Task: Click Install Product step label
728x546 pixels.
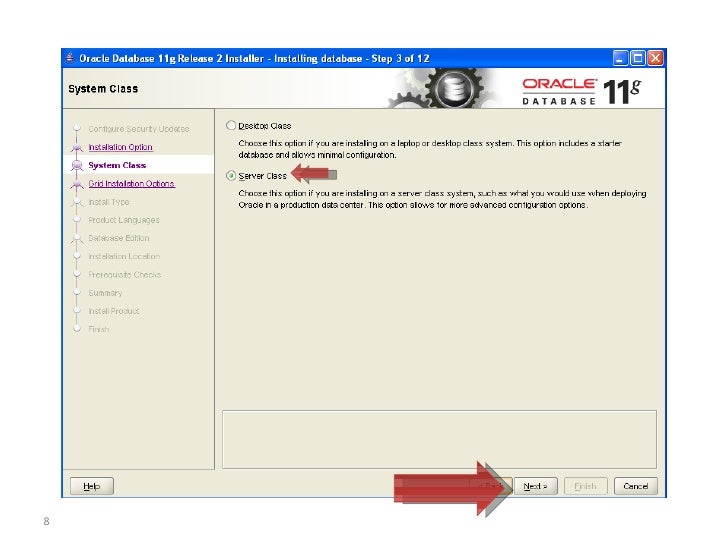Action: 113,311
